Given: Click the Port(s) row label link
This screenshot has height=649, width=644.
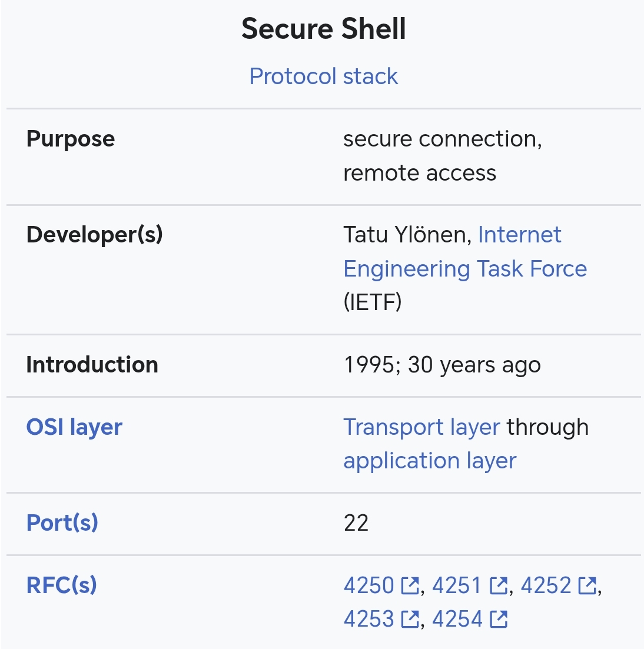Looking at the screenshot, I should click(x=62, y=522).
